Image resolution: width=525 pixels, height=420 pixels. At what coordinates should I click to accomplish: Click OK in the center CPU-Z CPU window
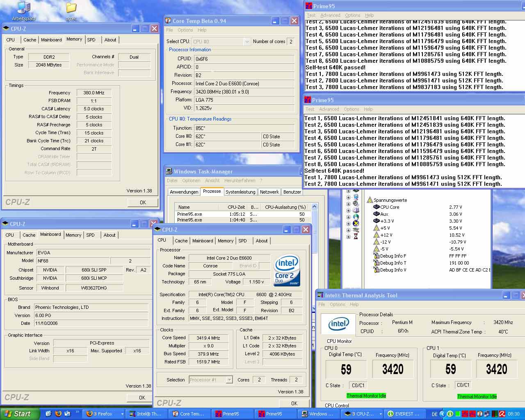294,403
